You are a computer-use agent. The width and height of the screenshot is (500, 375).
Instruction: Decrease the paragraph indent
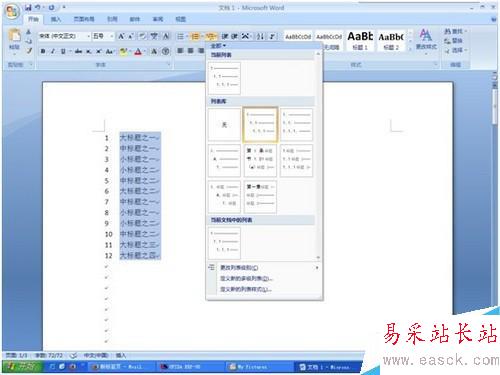click(225, 36)
